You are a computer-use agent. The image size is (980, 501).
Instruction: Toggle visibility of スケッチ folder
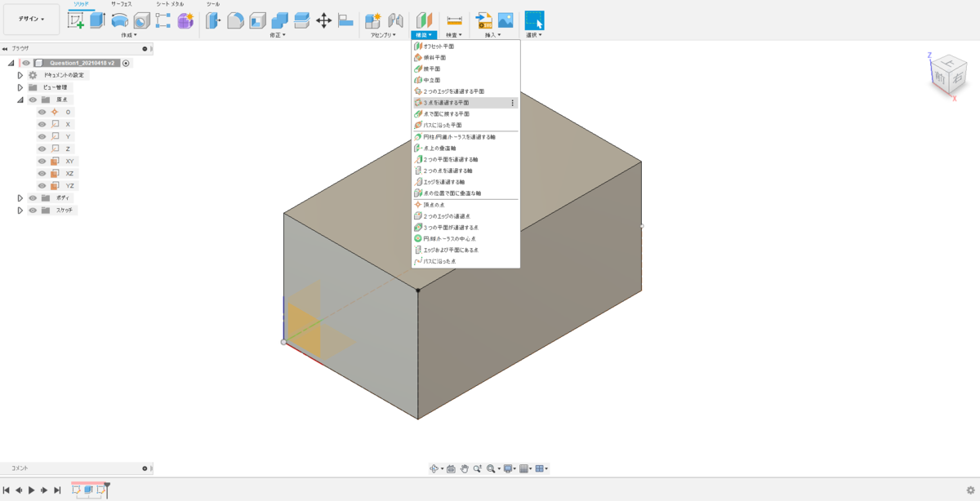coord(33,210)
